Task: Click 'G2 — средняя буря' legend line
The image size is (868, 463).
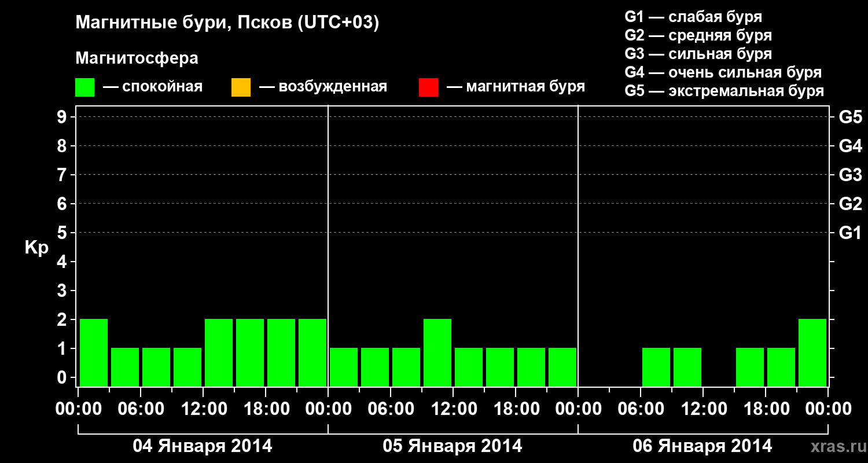Action: point(698,35)
